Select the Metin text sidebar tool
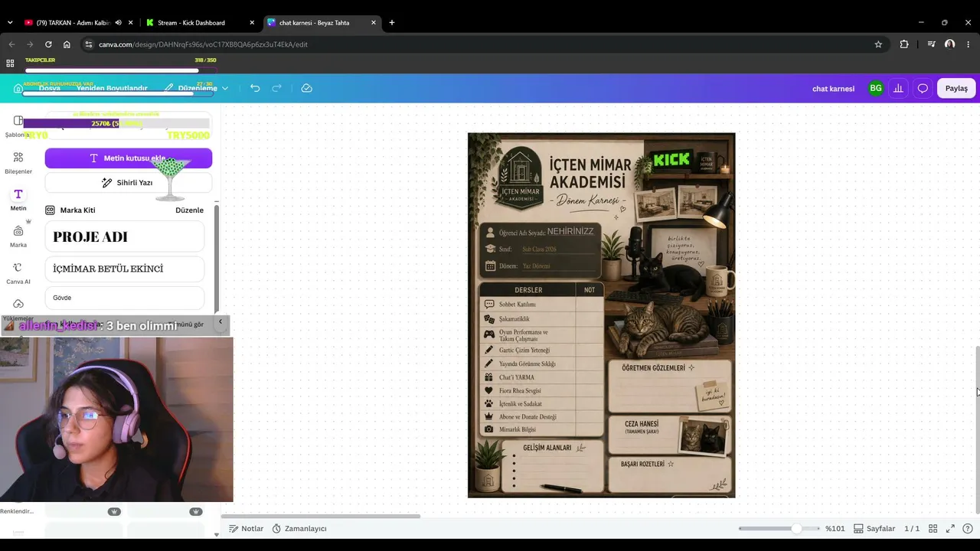The height and width of the screenshot is (551, 980). point(18,200)
